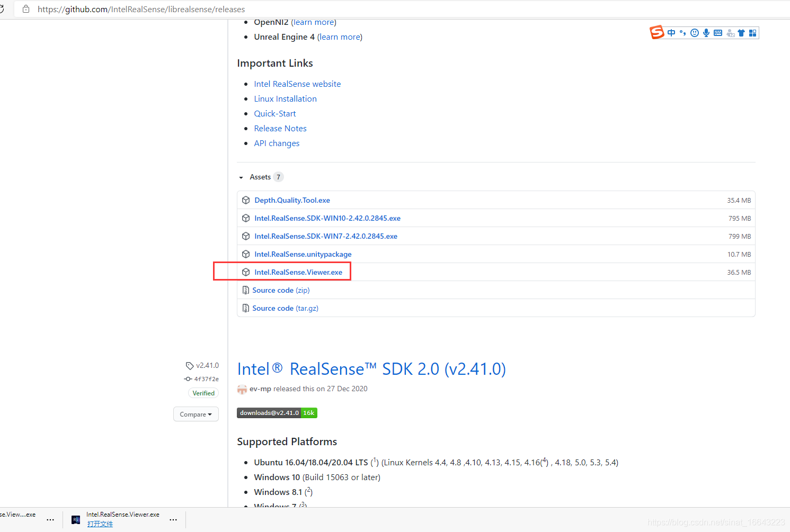Click the Verified badge
This screenshot has height=532, width=790.
tap(203, 393)
